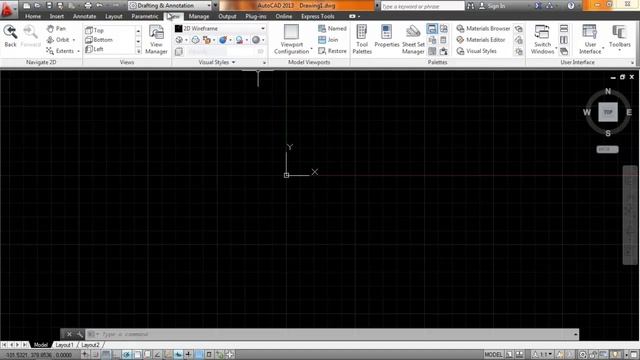Select the Orbit tool

[58, 40]
